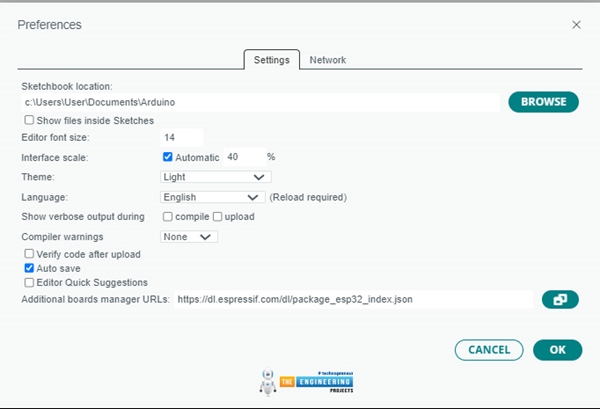The image size is (600, 409).
Task: Enable verbose output during compile
Action: pyautogui.click(x=168, y=217)
